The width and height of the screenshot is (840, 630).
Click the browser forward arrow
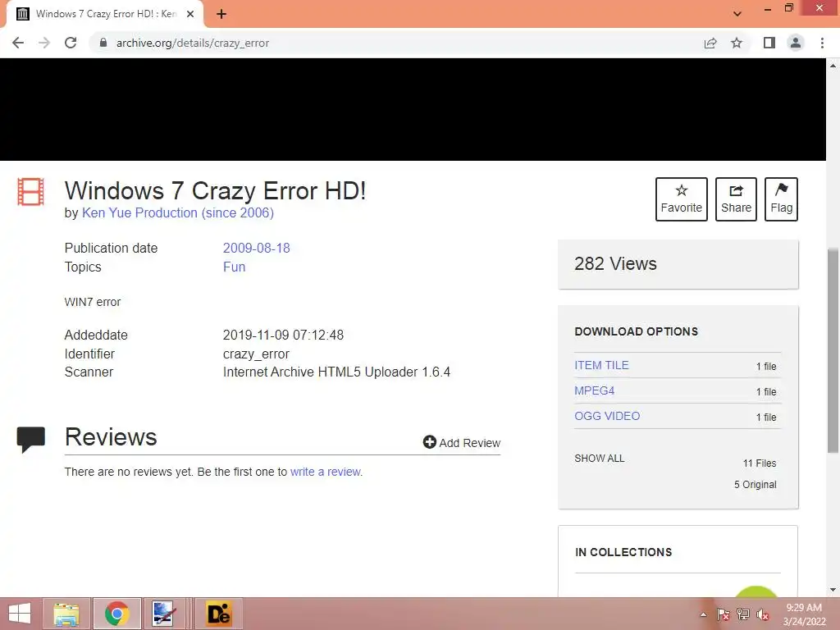(x=44, y=43)
